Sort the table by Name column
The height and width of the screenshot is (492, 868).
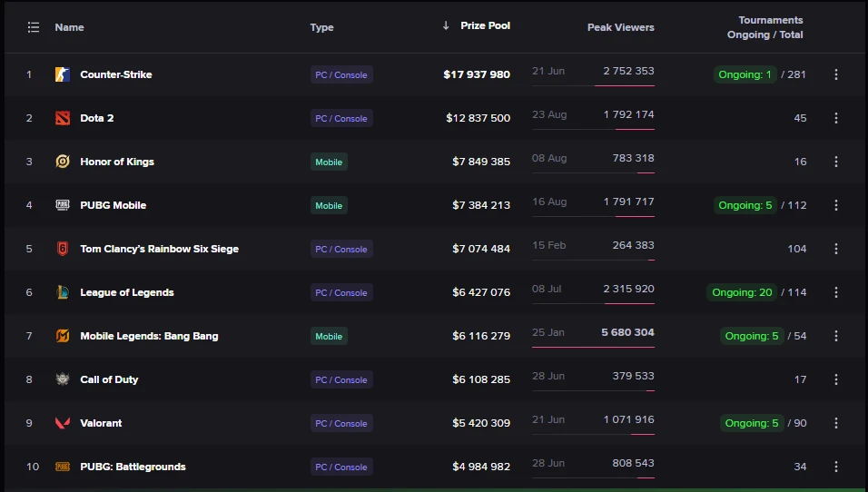69,27
